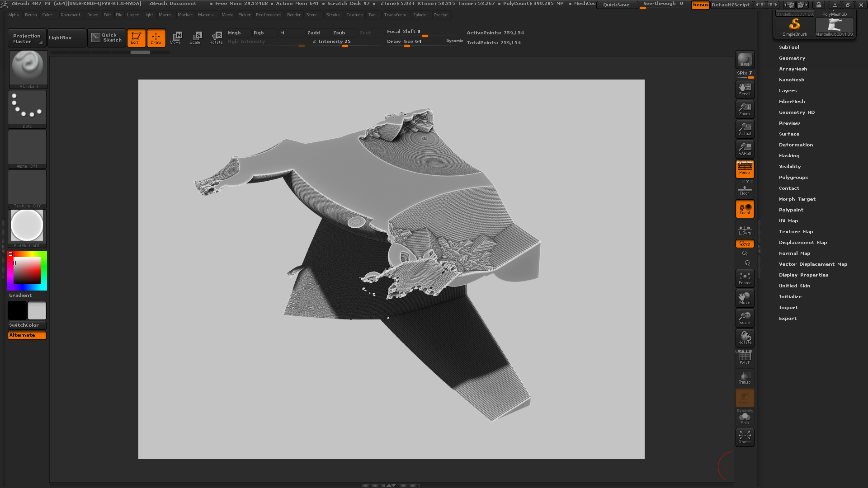Viewport: 868px width, 488px height.
Task: Select the top shelf Scale tool
Action: [196, 38]
